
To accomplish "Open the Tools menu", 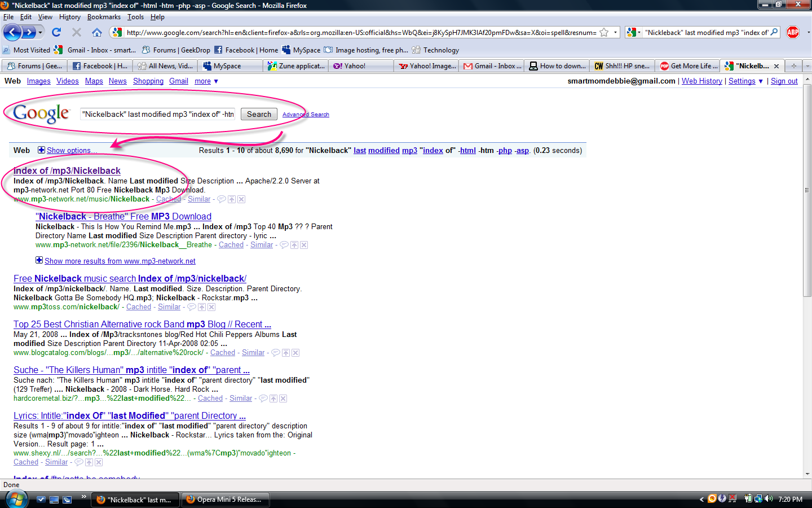I will [135, 17].
